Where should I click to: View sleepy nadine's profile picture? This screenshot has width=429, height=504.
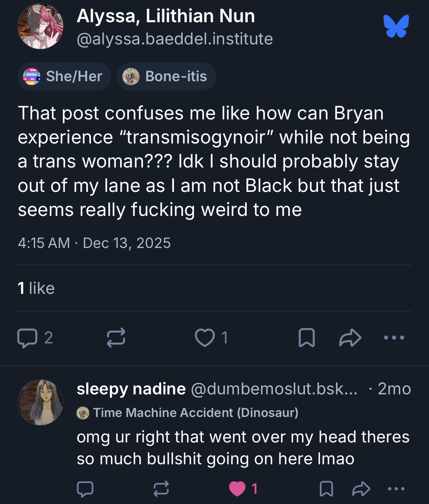point(40,402)
